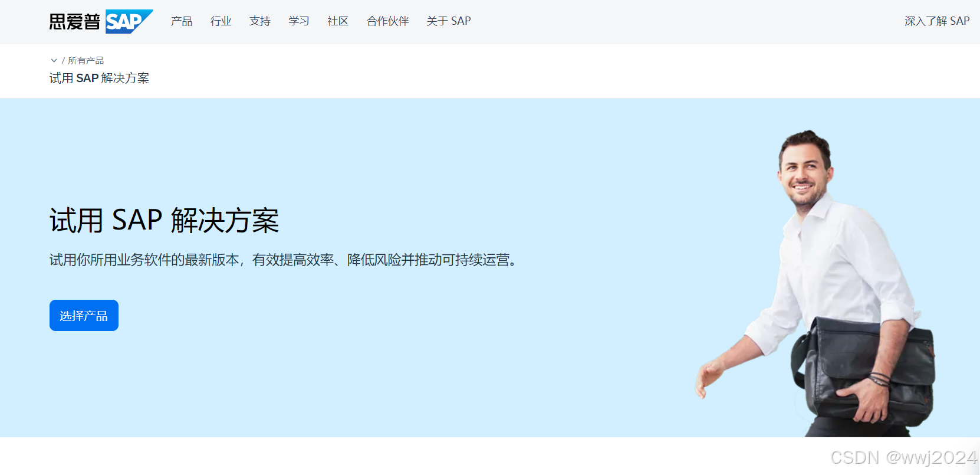
Task: Go to 所有产品 breadcrumb link
Action: pyautogui.click(x=85, y=60)
